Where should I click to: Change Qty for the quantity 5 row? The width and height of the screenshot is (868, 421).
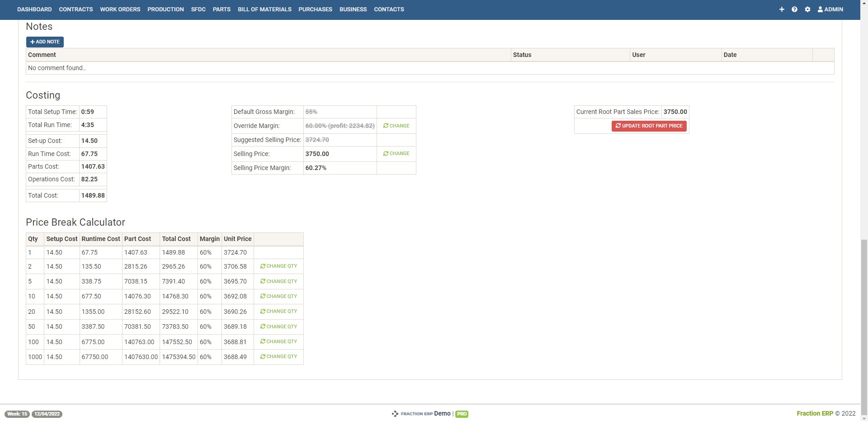pyautogui.click(x=278, y=281)
